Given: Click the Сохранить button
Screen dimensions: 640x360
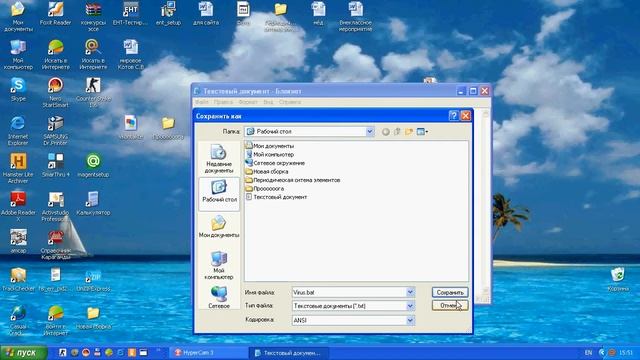Looking at the screenshot, I should (450, 292).
